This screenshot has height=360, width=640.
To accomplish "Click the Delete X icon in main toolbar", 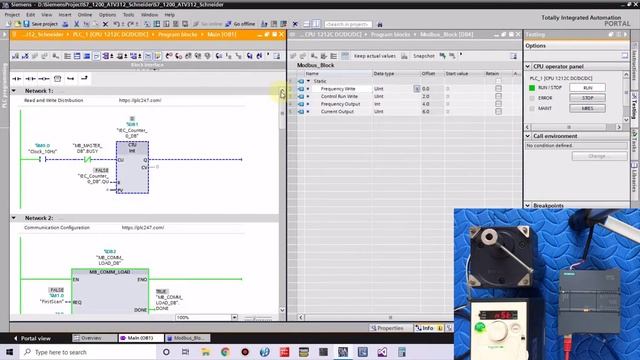I will pyautogui.click(x=105, y=24).
